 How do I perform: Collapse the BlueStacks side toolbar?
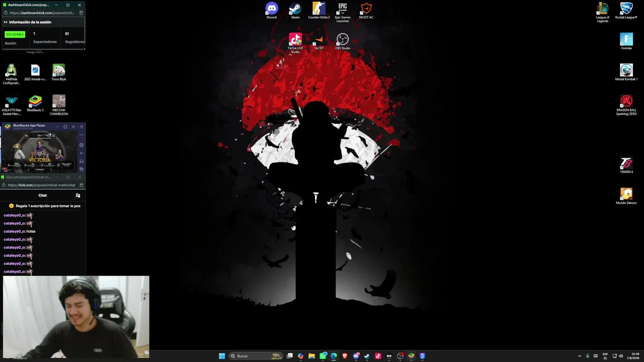click(82, 127)
